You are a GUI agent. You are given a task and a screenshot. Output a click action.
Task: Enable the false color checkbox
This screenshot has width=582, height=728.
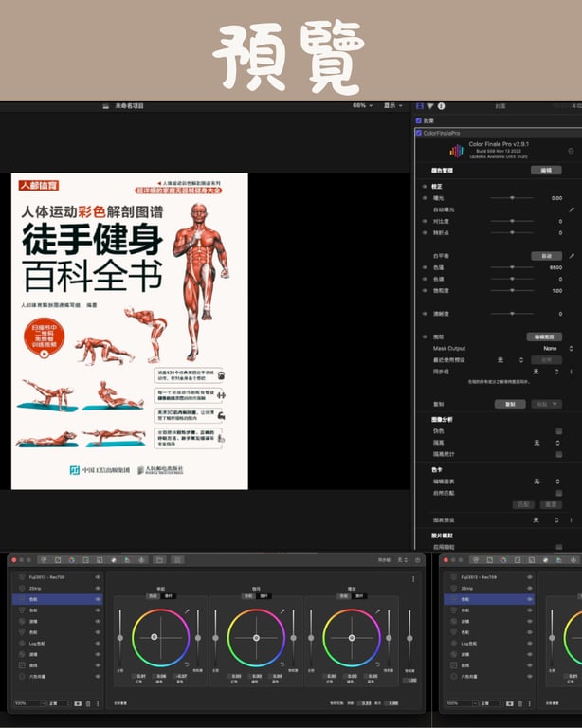tap(559, 431)
